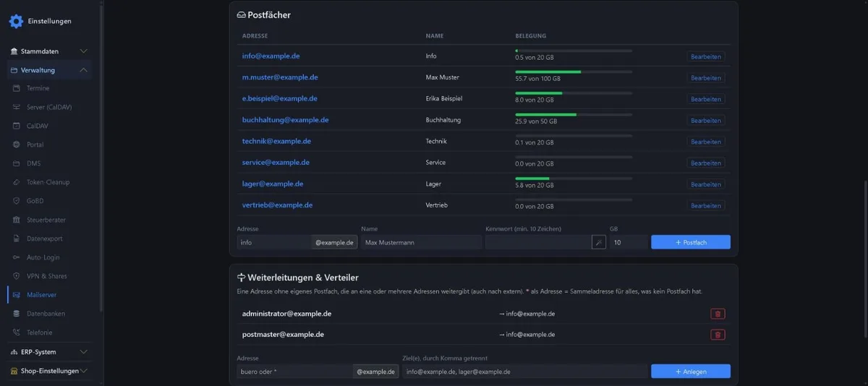The width and height of the screenshot is (868, 386).
Task: Collapse the Verwaltung section chevron
Action: tap(84, 70)
